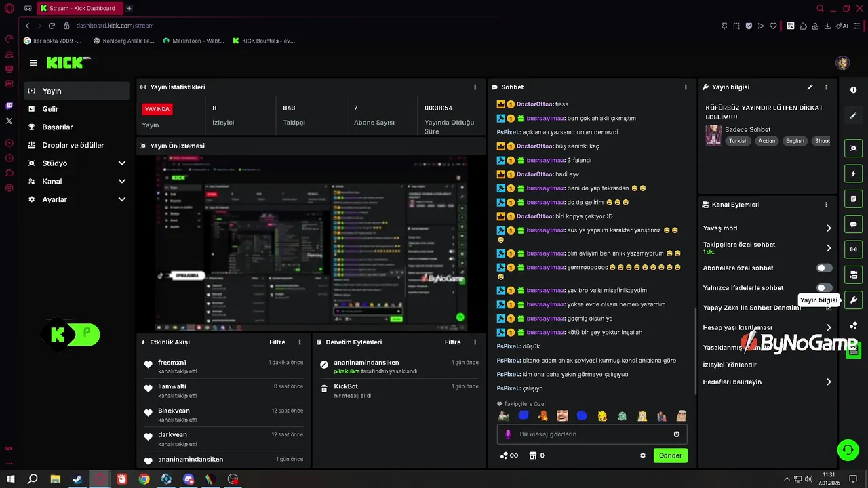Screen dimensions: 868x488
Task: Open Hesap yaşı kısıtlaması chevron
Action: (829, 328)
